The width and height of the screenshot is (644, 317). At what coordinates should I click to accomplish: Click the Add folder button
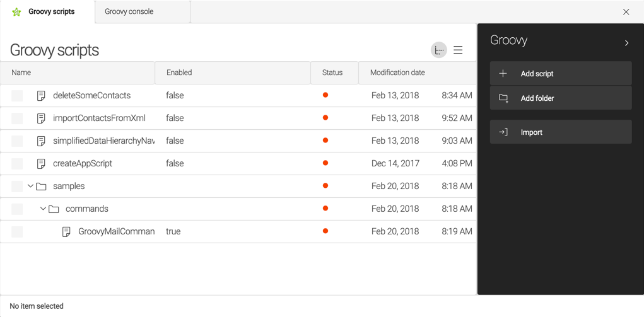pos(561,98)
